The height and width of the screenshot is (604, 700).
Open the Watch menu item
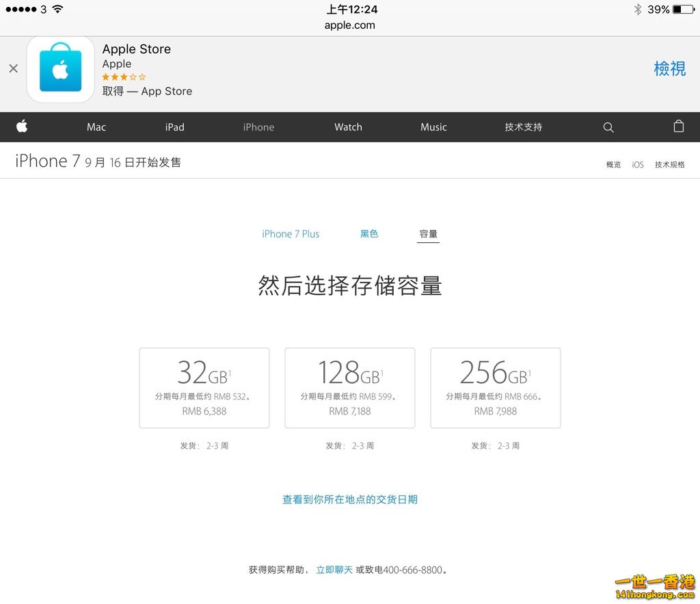pos(348,127)
